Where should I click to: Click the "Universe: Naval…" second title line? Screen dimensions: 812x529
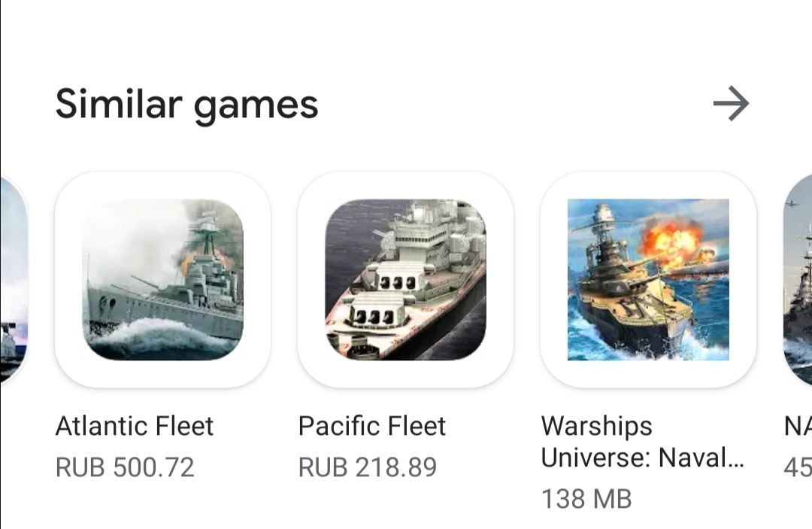click(642, 458)
